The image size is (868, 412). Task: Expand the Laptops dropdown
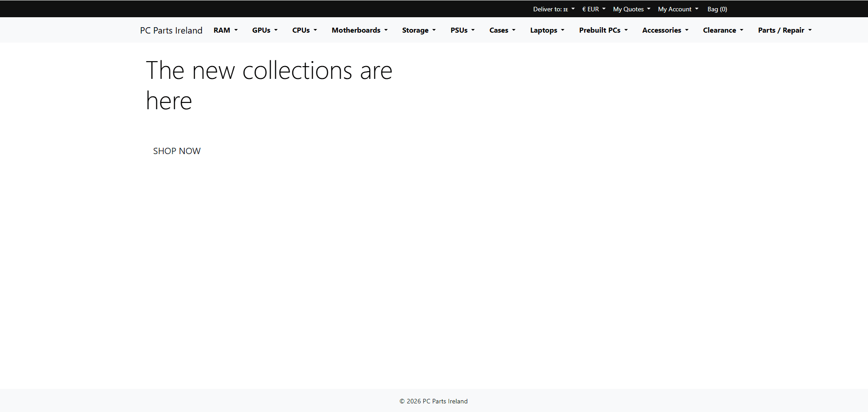(x=547, y=30)
